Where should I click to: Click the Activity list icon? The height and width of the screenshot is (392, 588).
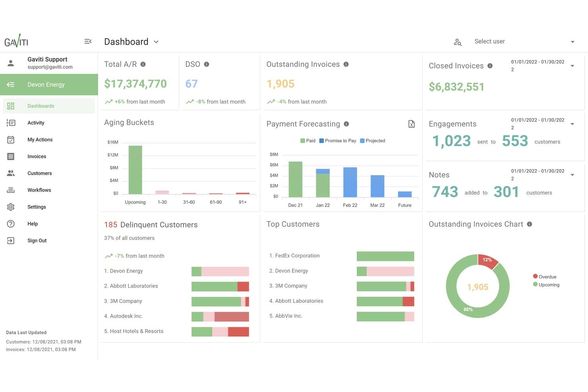tap(11, 123)
